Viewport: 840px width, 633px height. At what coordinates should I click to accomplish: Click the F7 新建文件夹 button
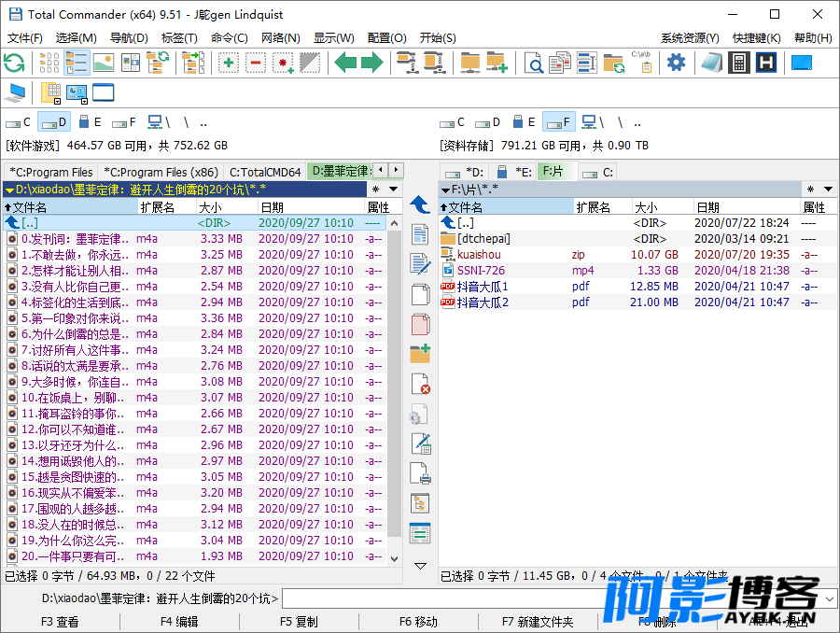pyautogui.click(x=538, y=622)
